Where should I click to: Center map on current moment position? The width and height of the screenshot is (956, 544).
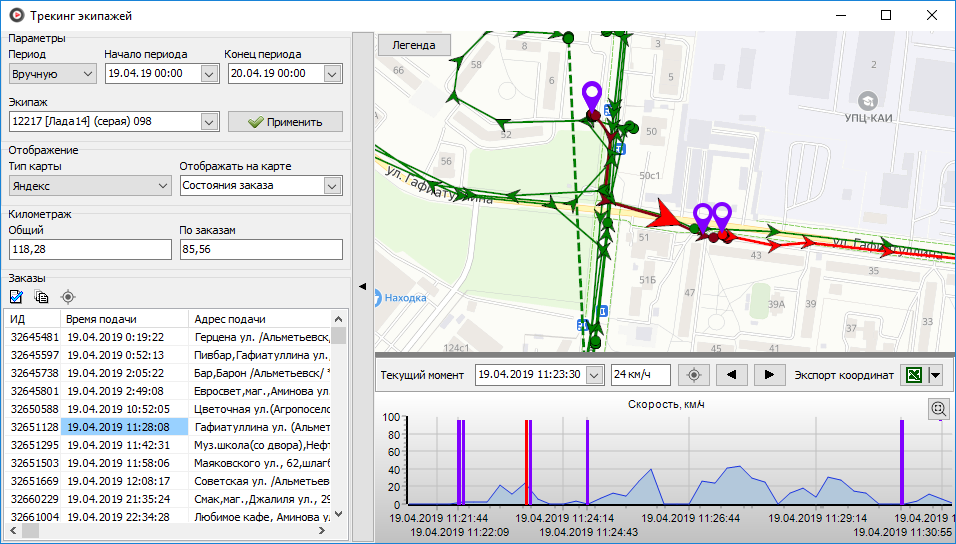click(694, 375)
